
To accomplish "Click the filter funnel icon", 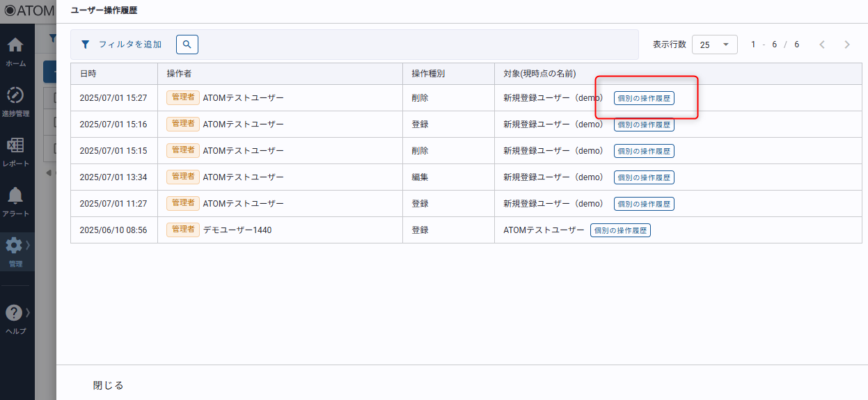I will click(85, 45).
